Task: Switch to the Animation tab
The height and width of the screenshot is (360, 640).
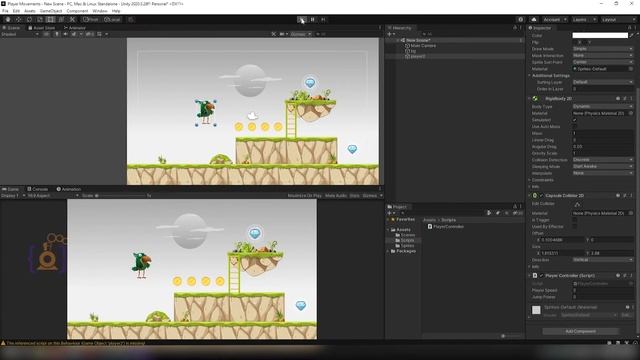Action: pos(69,189)
